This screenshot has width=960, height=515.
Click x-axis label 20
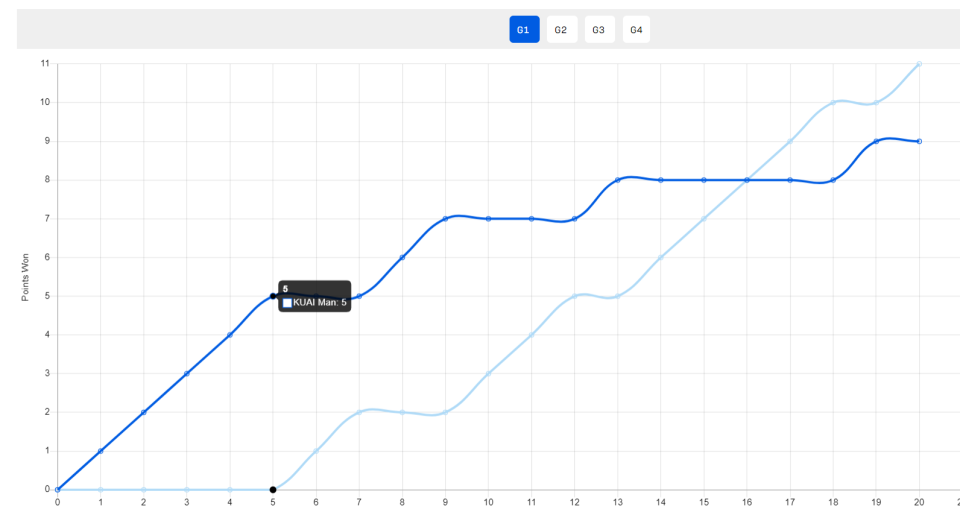coord(920,502)
